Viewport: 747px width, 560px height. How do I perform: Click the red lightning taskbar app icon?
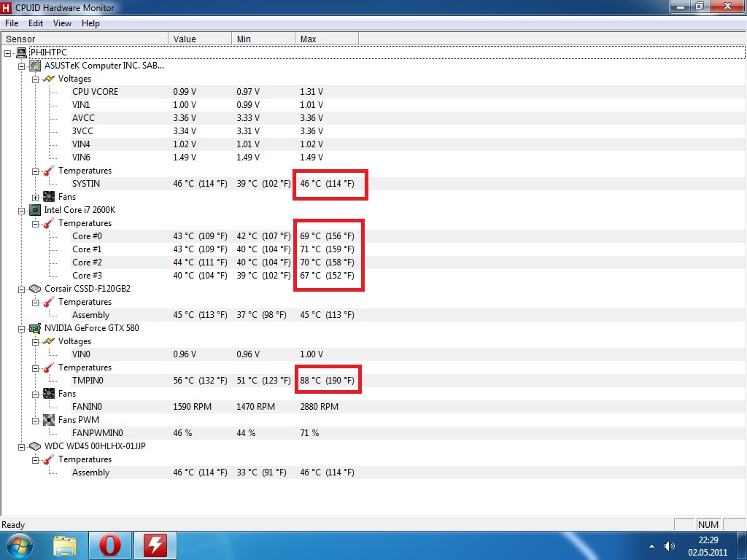155,545
